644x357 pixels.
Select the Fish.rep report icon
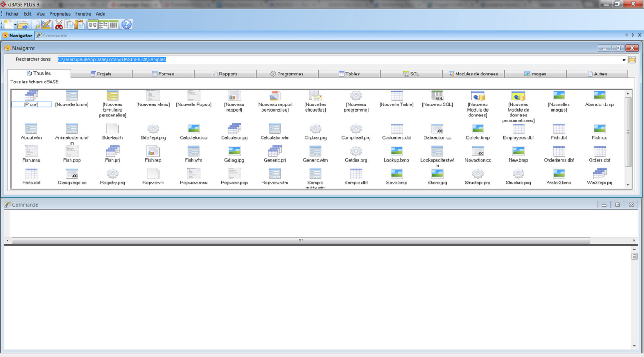click(153, 151)
